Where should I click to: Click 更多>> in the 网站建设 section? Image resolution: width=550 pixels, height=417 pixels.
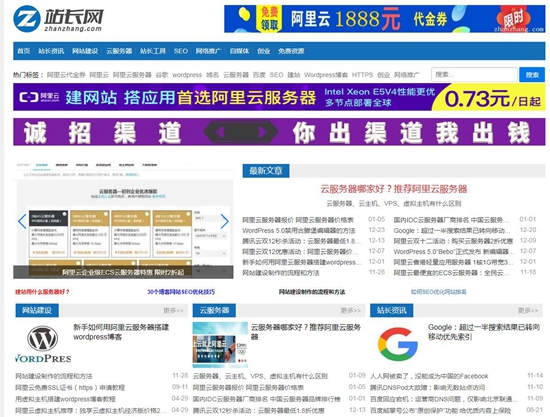click(x=173, y=310)
